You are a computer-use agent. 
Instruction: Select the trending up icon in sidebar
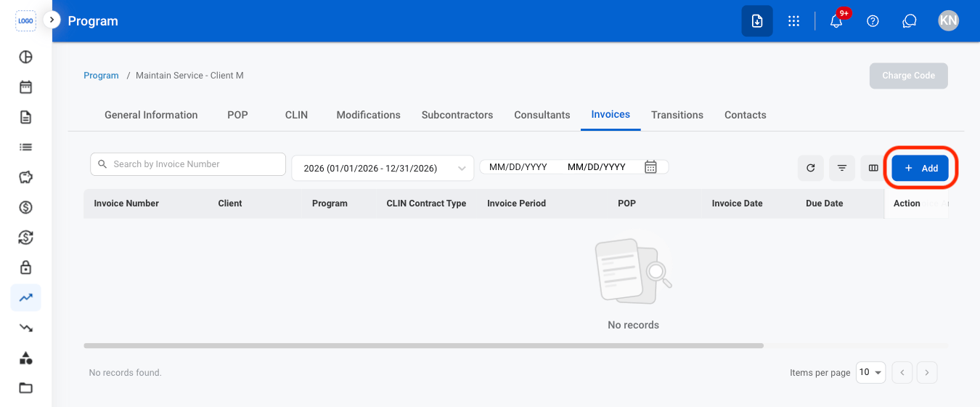point(25,297)
